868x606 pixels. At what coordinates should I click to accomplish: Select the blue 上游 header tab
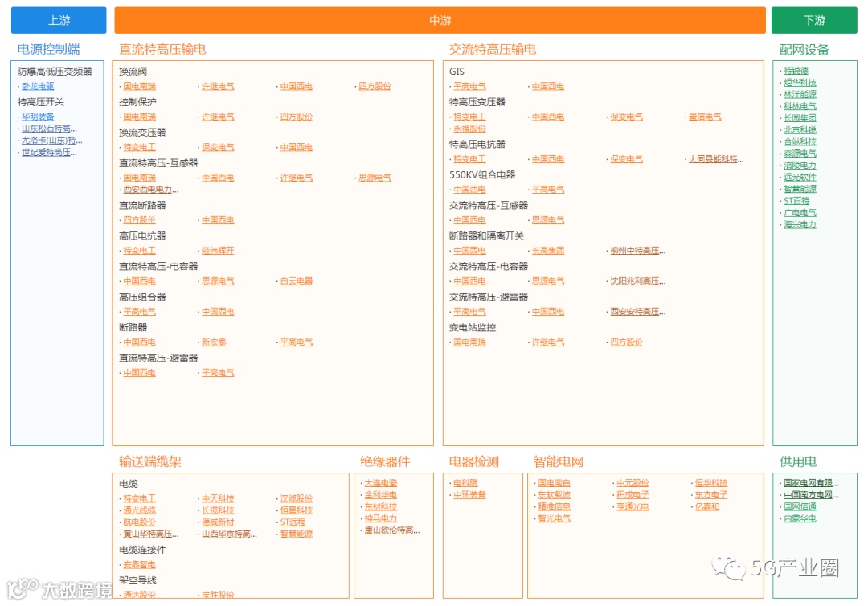point(59,20)
